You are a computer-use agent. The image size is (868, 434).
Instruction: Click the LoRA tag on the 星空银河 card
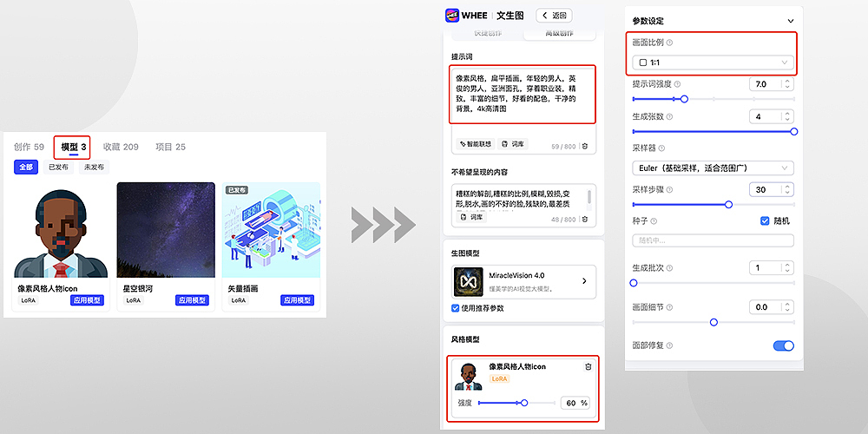(x=134, y=300)
